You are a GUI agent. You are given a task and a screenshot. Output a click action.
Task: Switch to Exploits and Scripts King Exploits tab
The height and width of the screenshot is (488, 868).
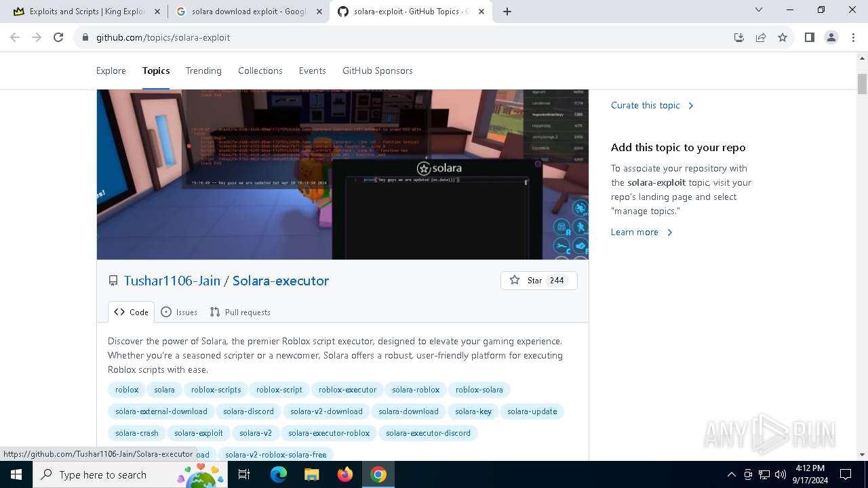pyautogui.click(x=86, y=12)
